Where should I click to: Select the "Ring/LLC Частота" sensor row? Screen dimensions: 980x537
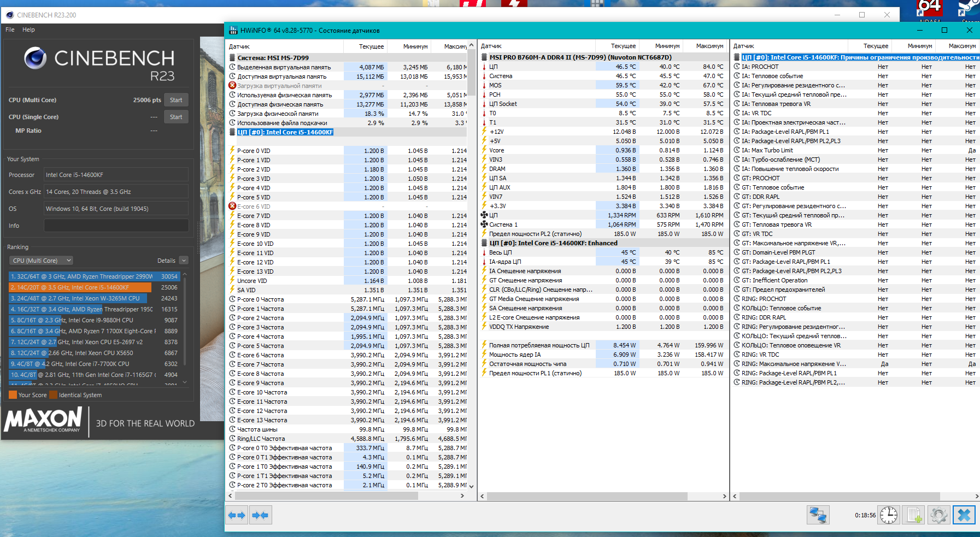click(x=348, y=439)
